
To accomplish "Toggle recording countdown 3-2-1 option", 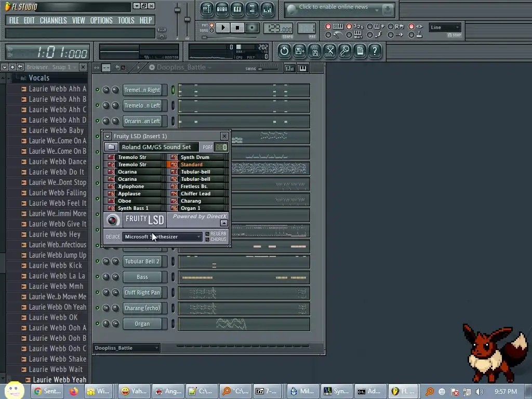I will point(349,26).
